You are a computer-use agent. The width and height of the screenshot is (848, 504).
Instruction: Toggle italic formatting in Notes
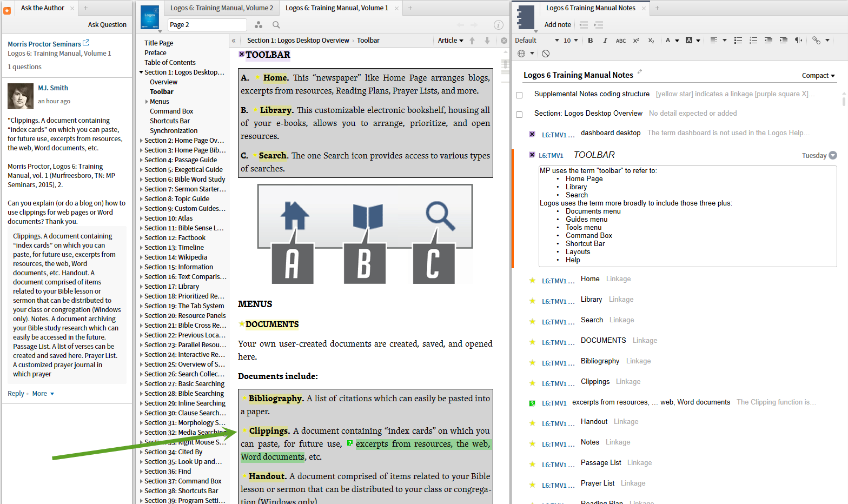pyautogui.click(x=605, y=41)
